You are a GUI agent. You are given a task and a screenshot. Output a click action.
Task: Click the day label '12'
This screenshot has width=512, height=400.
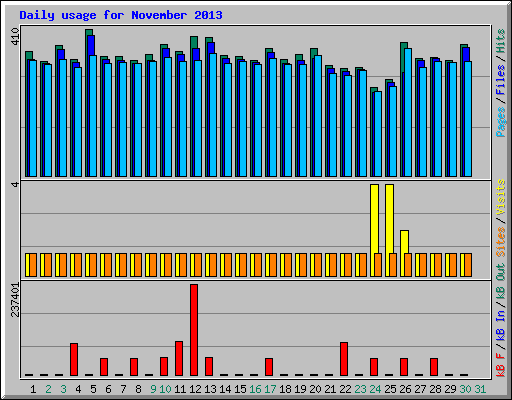coord(195,389)
